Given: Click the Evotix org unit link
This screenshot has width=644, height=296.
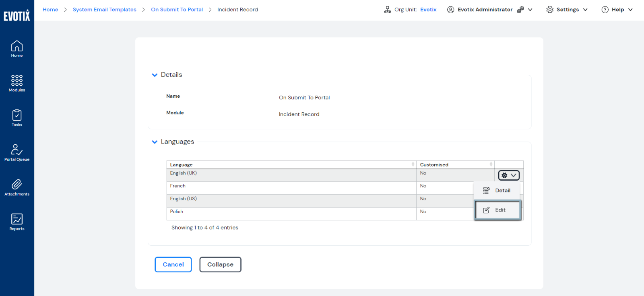Looking at the screenshot, I should click(428, 10).
